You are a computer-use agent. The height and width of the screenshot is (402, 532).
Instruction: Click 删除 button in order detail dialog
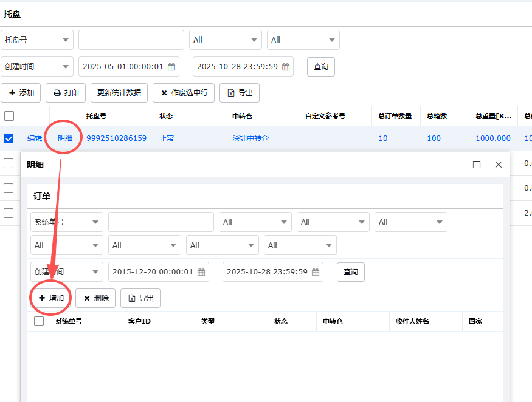coord(95,298)
